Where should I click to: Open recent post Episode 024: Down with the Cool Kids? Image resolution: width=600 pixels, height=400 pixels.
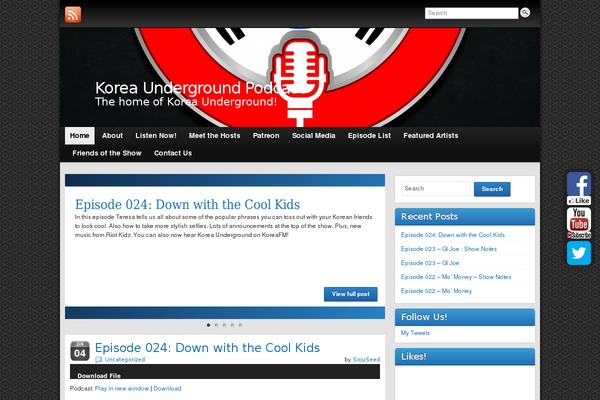[453, 235]
